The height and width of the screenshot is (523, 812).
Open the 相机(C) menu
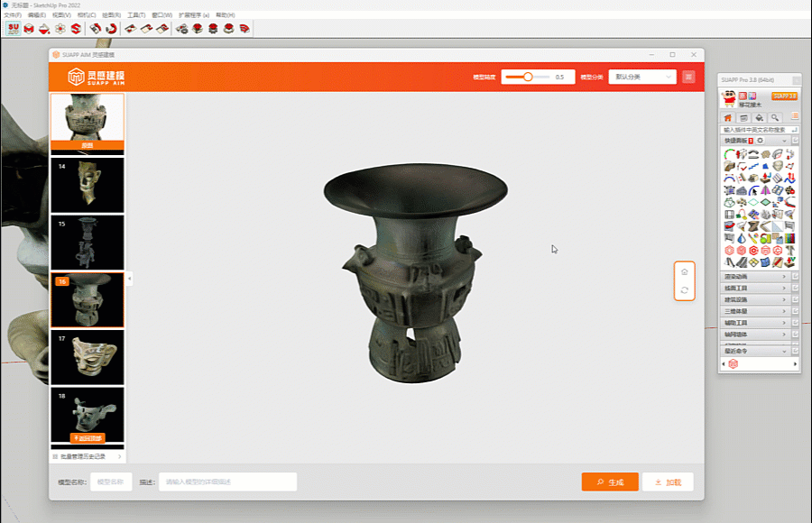coord(86,15)
